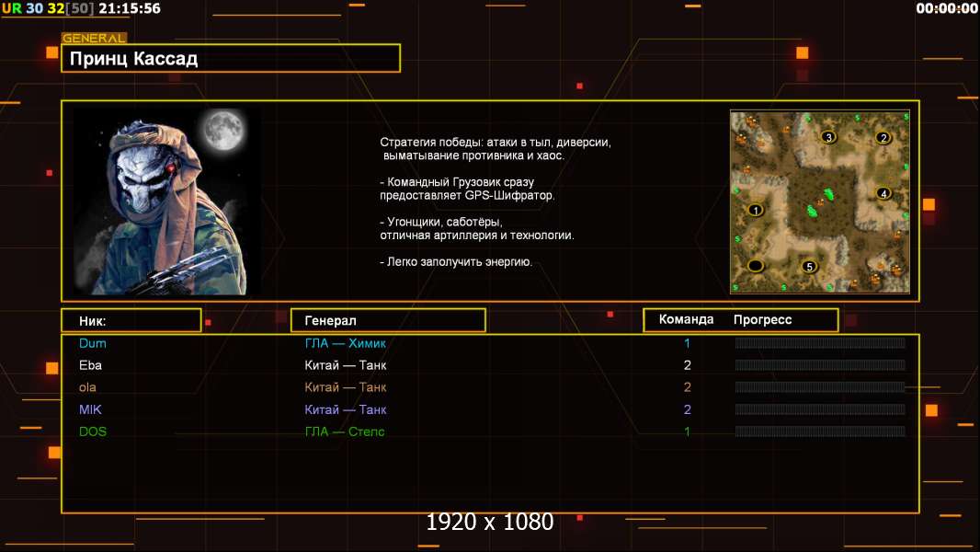Select start position 5 on the minimap

[x=809, y=267]
